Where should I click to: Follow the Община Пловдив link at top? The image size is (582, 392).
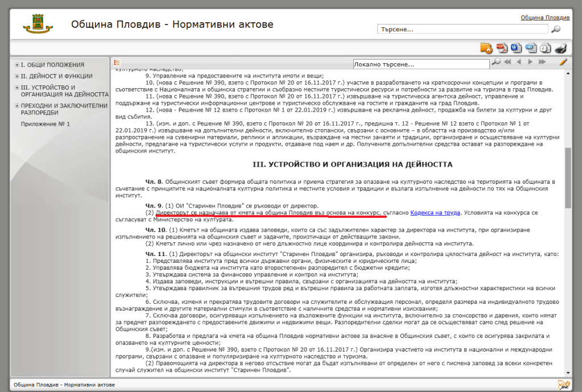pos(544,18)
